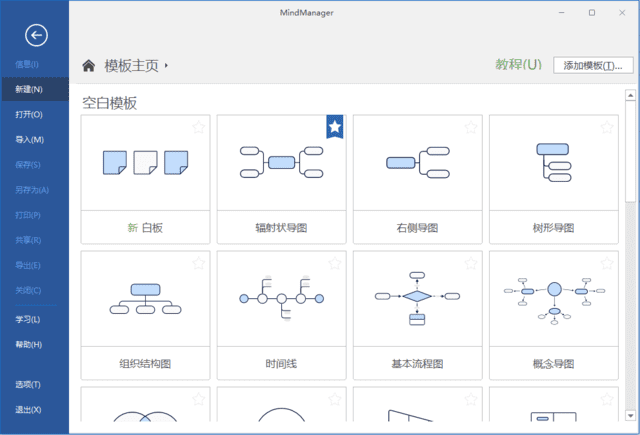Expand the 模板主页 breadcrumb arrow
Viewport: 640px width, 435px height.
tap(167, 66)
